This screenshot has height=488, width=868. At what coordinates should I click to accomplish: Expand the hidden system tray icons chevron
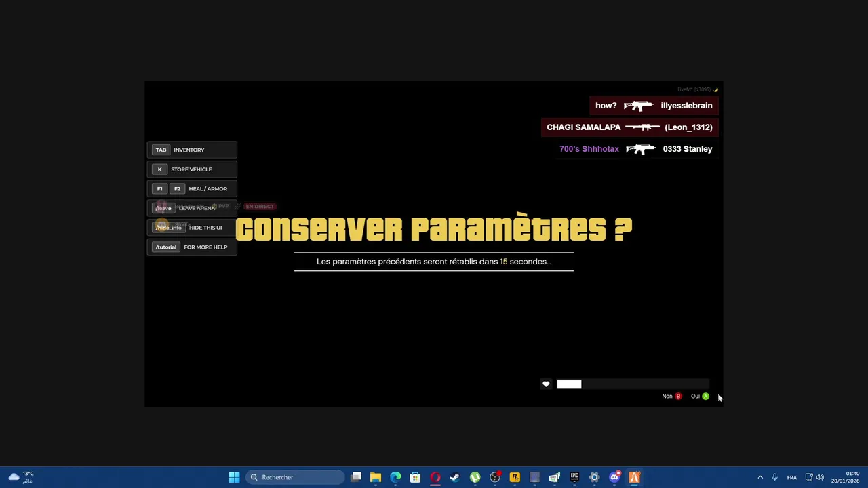pos(760,477)
